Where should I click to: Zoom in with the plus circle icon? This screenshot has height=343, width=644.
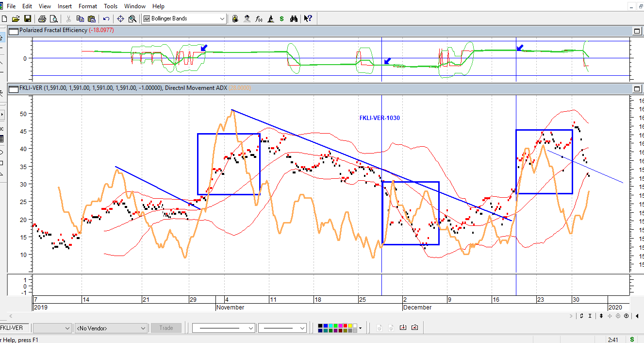[626, 316]
